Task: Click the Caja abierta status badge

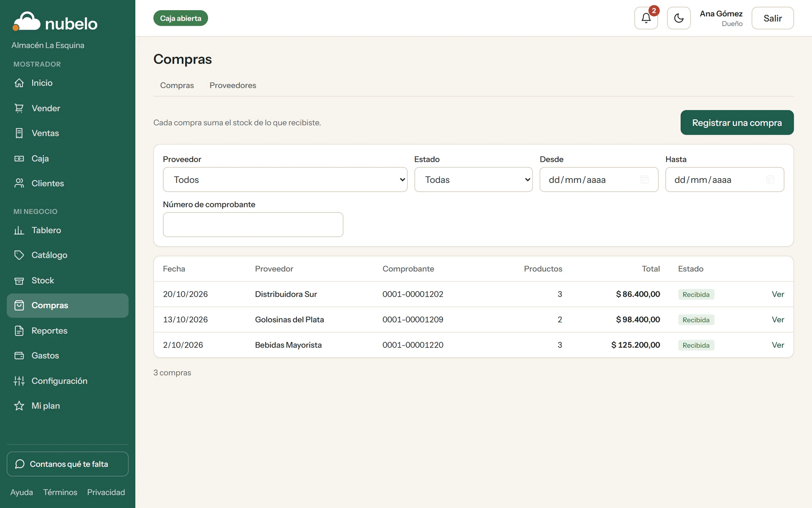Action: click(181, 18)
